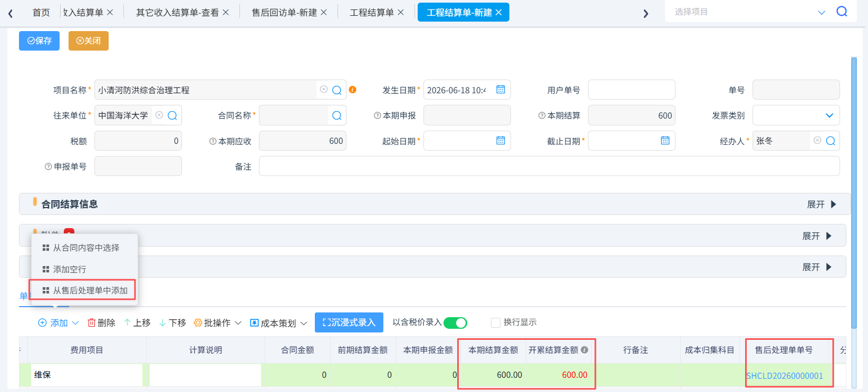Open the 发生日期 calendar picker
The width and height of the screenshot is (868, 392).
click(500, 90)
